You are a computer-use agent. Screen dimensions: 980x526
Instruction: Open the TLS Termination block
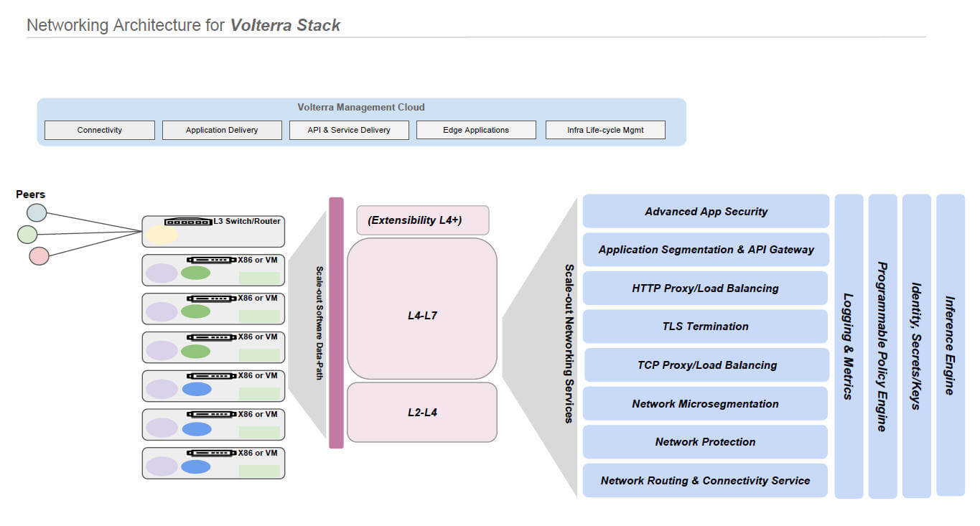pos(705,327)
